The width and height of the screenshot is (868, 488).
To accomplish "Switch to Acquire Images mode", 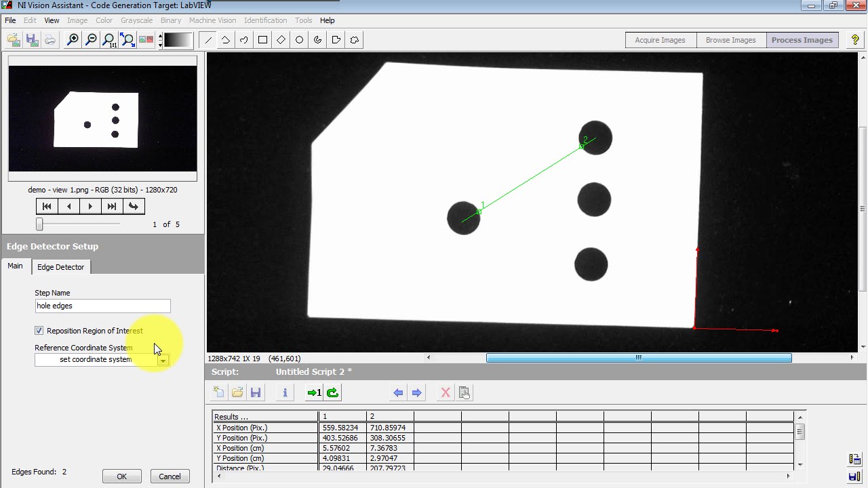I will click(660, 40).
